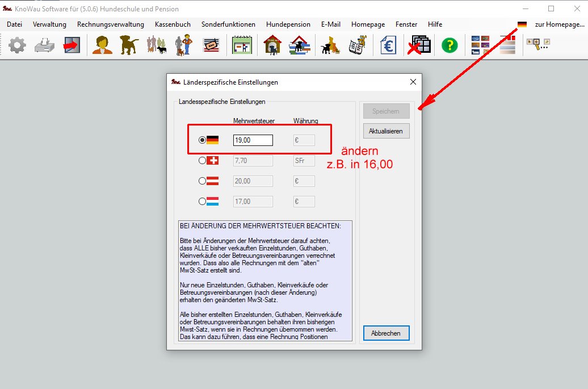This screenshot has width=588, height=389.
Task: Open the Hundepension menu
Action: [x=288, y=24]
